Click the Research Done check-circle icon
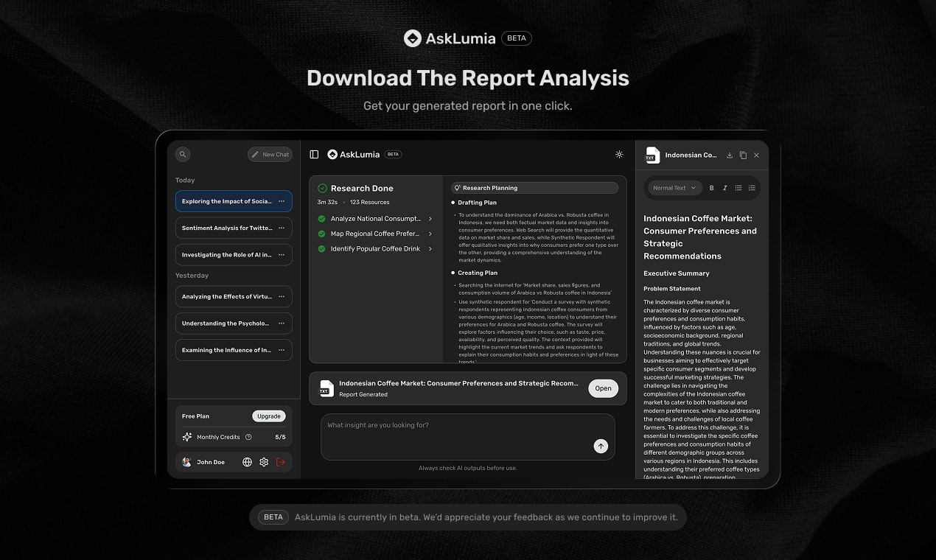Image resolution: width=936 pixels, height=560 pixels. point(322,188)
